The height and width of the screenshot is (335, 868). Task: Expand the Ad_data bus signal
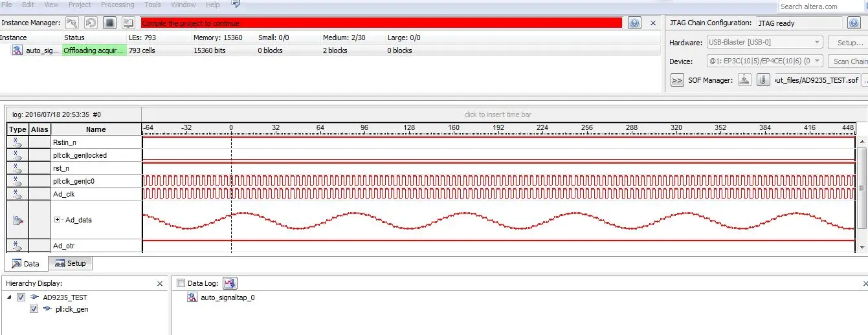point(58,220)
